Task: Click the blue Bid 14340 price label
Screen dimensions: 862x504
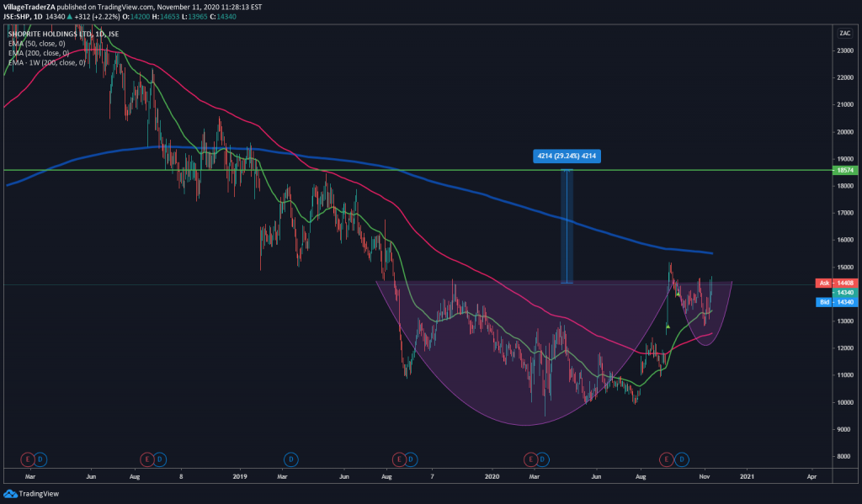Action: 836,301
